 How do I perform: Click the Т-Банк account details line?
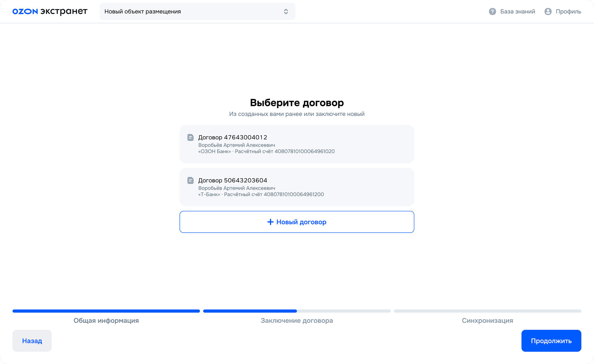pos(261,194)
